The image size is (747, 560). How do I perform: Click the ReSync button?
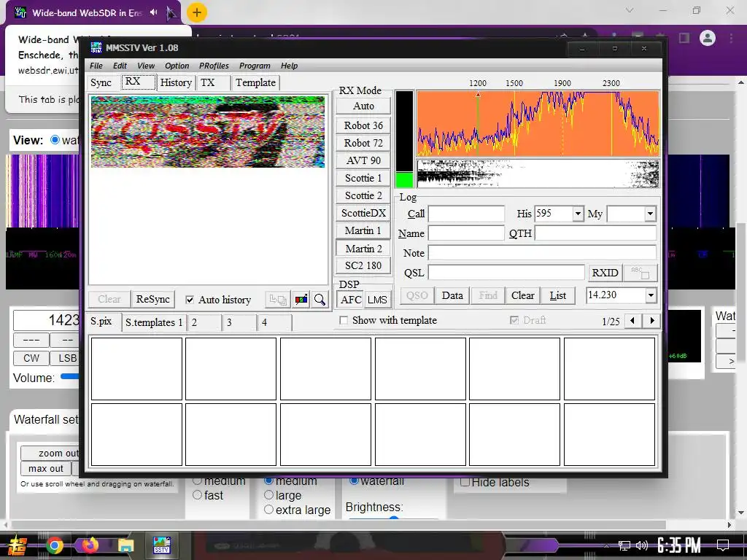point(152,300)
